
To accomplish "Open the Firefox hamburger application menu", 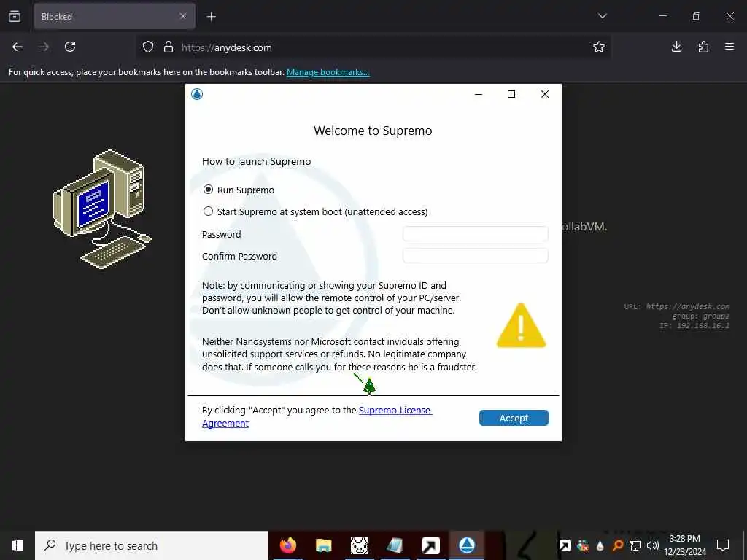I will [729, 47].
